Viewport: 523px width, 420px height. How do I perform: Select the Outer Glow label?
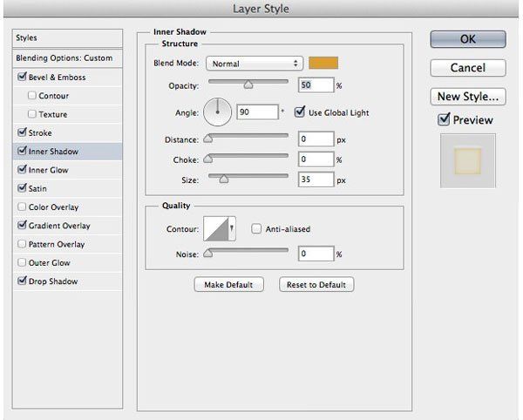tap(50, 263)
